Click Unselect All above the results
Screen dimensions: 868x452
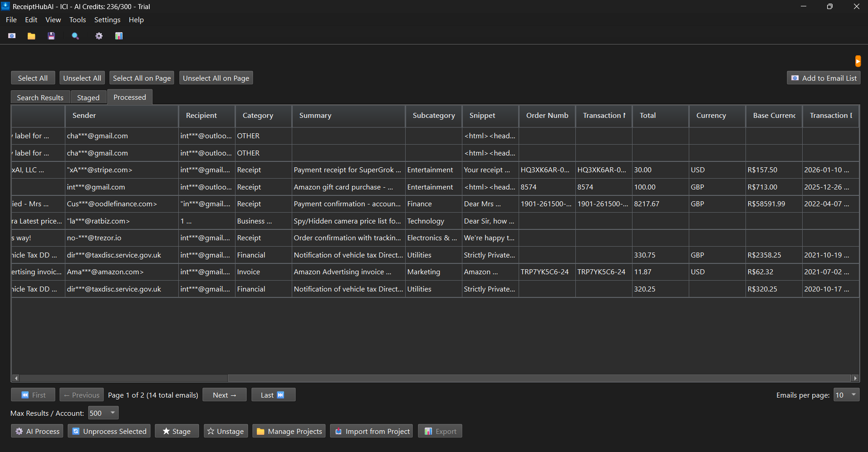pos(82,78)
